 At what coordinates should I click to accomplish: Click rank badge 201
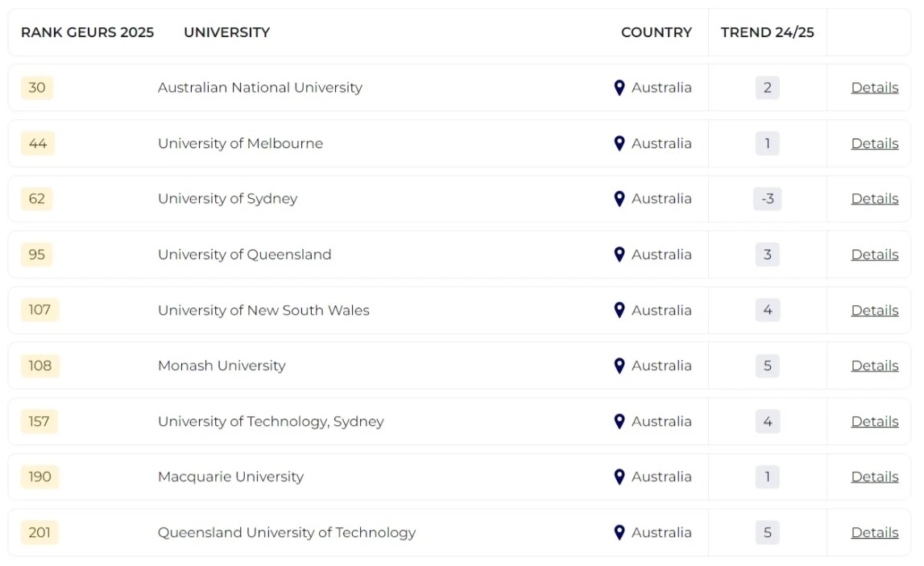tap(39, 532)
